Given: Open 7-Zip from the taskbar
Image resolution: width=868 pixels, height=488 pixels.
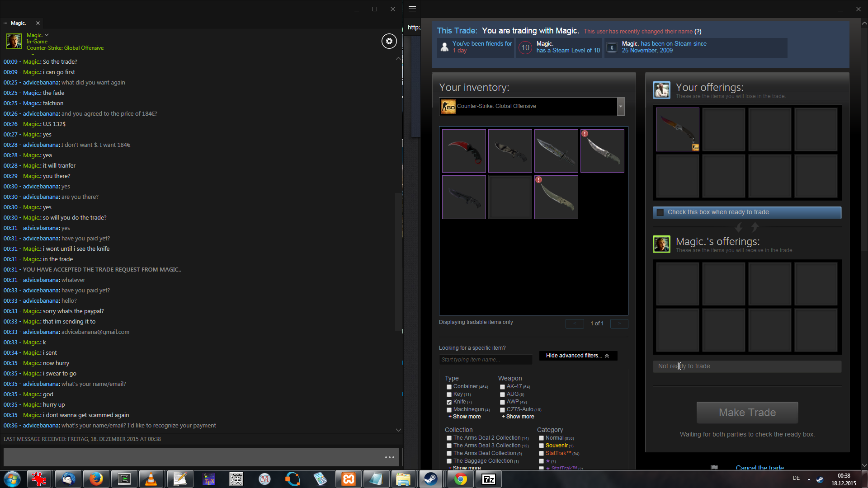Looking at the screenshot, I should [x=488, y=479].
